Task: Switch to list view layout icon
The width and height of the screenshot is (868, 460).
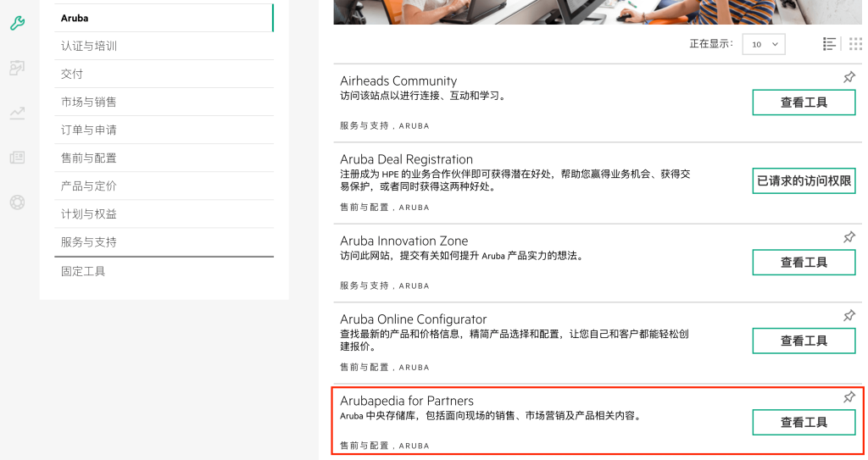Action: (x=829, y=44)
